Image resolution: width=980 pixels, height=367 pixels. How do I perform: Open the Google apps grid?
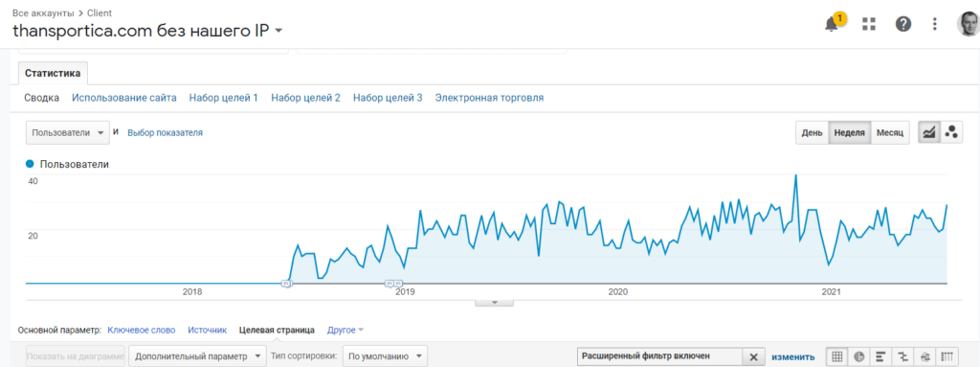click(869, 24)
